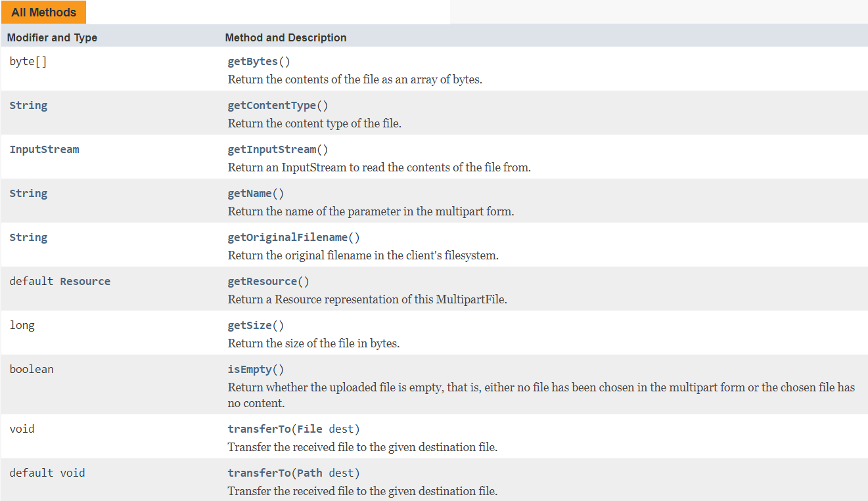Image resolution: width=868 pixels, height=501 pixels.
Task: Click String return type of getName
Action: coord(28,194)
